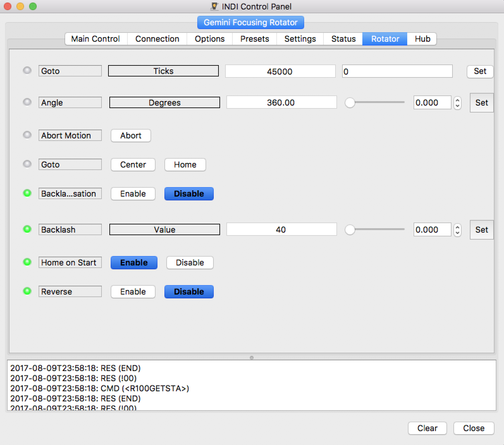Image resolution: width=504 pixels, height=445 pixels.
Task: Abort rotator motion with the Abort button
Action: pyautogui.click(x=131, y=136)
